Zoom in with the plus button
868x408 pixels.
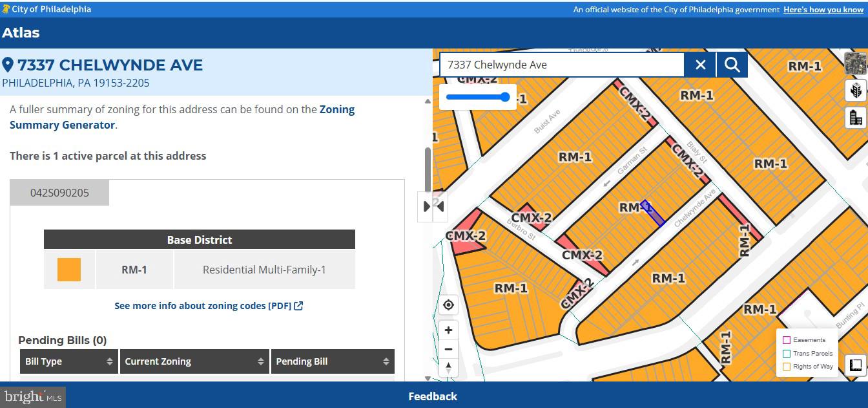pyautogui.click(x=448, y=330)
